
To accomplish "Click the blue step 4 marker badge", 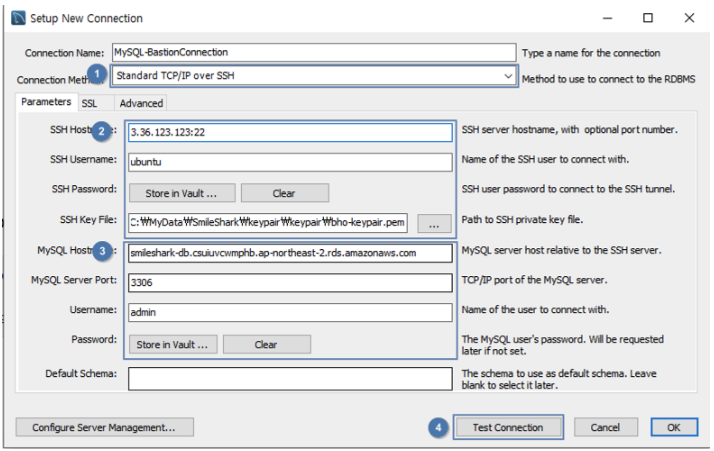I will (437, 427).
